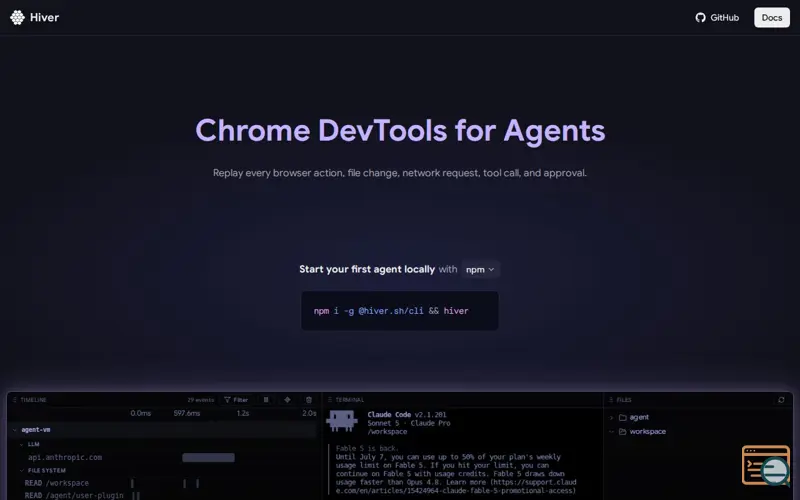Click the 'Replay every browser action' subtitle
The image size is (800, 500).
(399, 173)
